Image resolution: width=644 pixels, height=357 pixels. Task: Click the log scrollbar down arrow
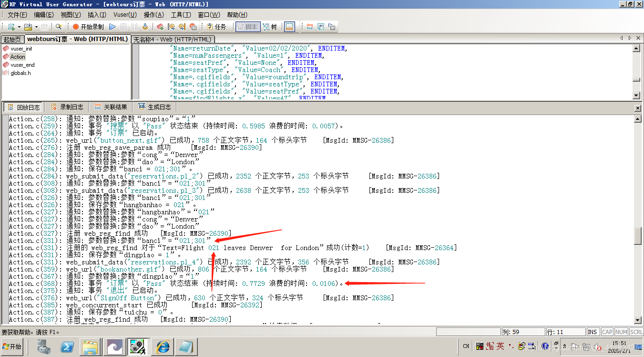click(x=638, y=320)
